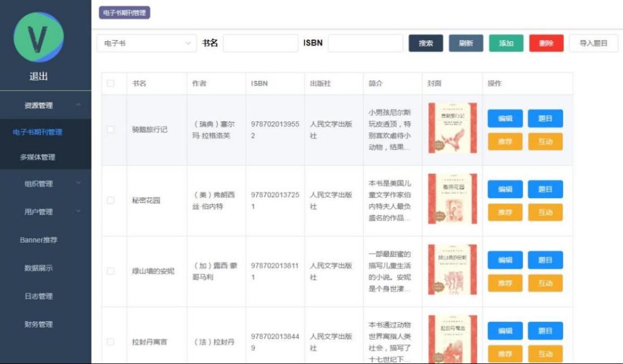The width and height of the screenshot is (623, 364).
Task: Collapse the 资源管理 sidebar section
Action: tap(45, 106)
